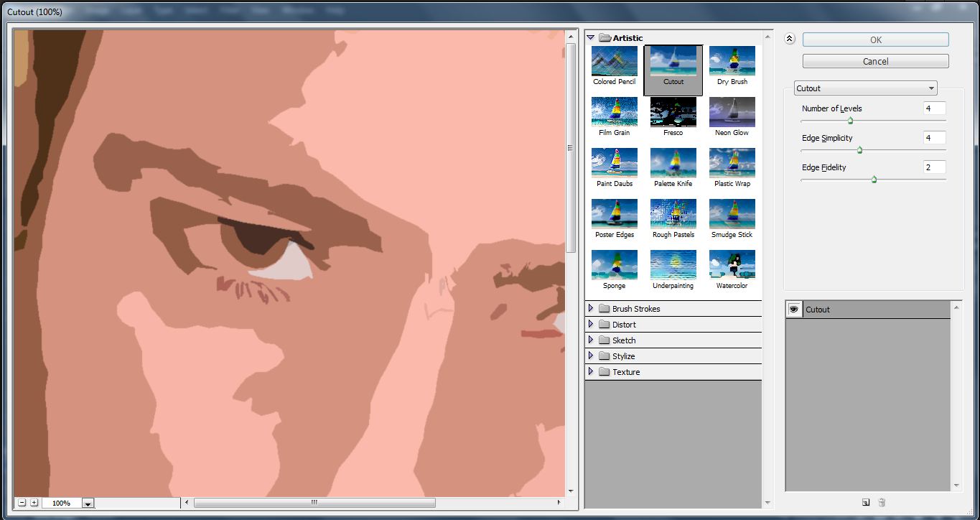Screen dimensions: 980x520
Task: Collapse the Artistic filter category
Action: (x=590, y=37)
